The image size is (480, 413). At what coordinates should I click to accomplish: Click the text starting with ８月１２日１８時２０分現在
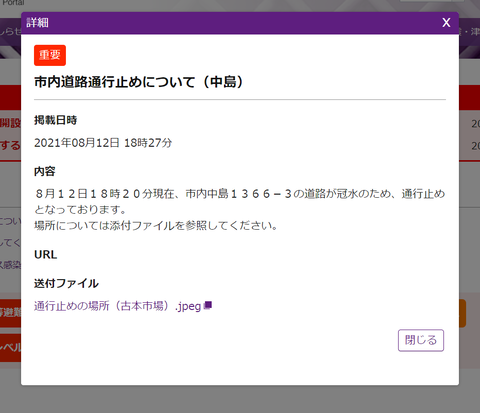point(240,201)
